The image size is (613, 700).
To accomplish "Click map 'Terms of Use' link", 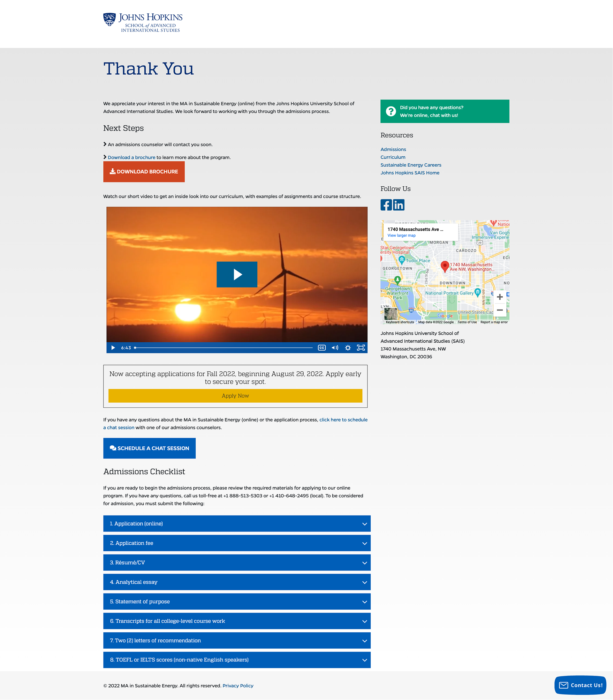I will tap(467, 322).
